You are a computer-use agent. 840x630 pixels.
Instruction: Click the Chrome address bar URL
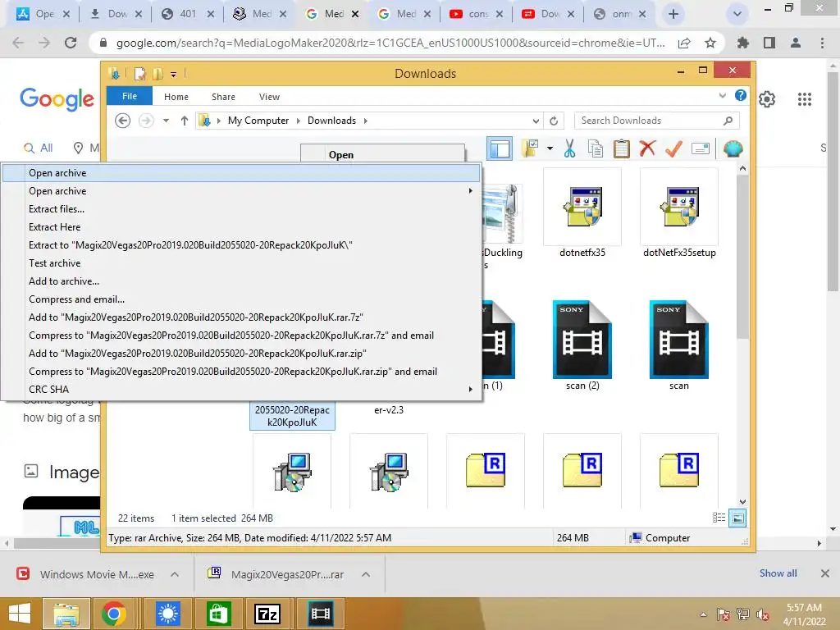click(x=390, y=43)
